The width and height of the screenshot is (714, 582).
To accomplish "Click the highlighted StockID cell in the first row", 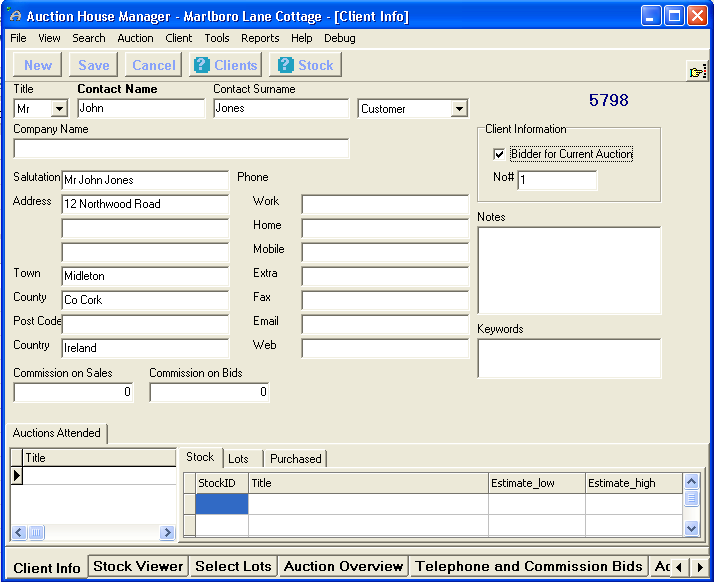I will [x=222, y=504].
